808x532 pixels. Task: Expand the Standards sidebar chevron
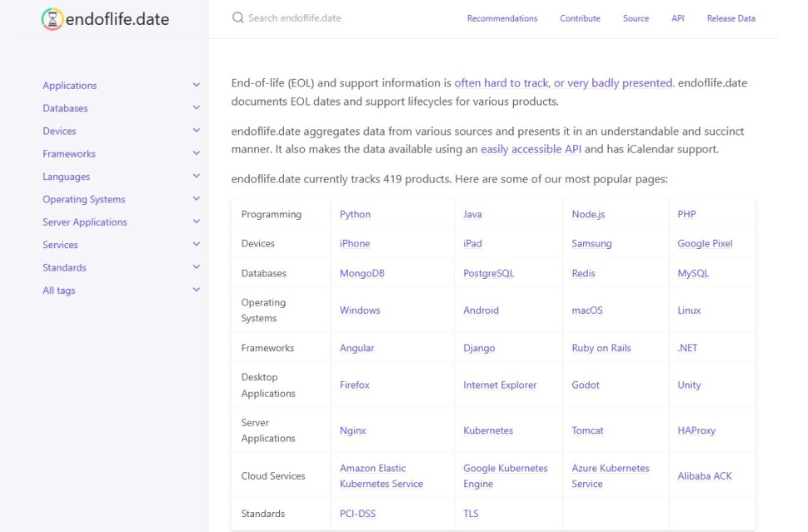[x=197, y=267]
